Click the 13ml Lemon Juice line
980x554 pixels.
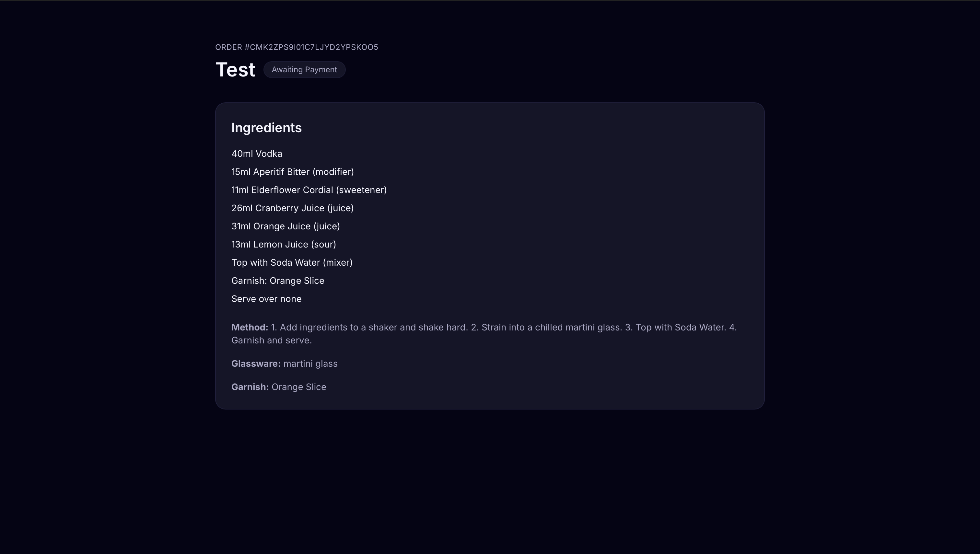[x=284, y=244]
